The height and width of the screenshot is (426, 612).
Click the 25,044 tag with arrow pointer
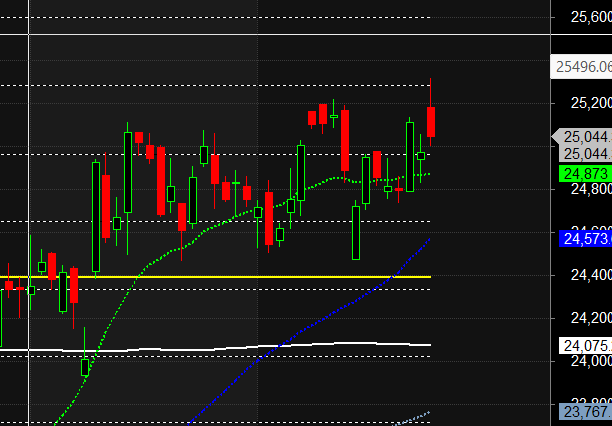click(x=582, y=137)
